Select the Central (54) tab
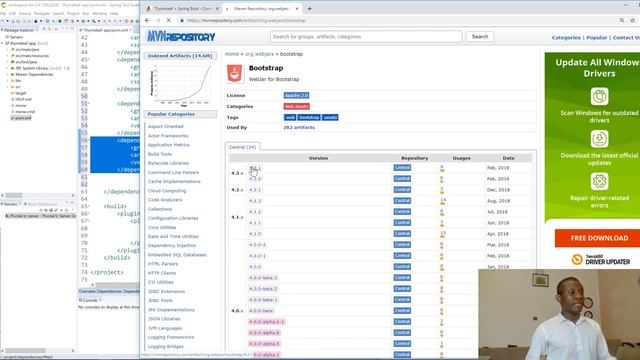640x360 pixels. coord(242,147)
